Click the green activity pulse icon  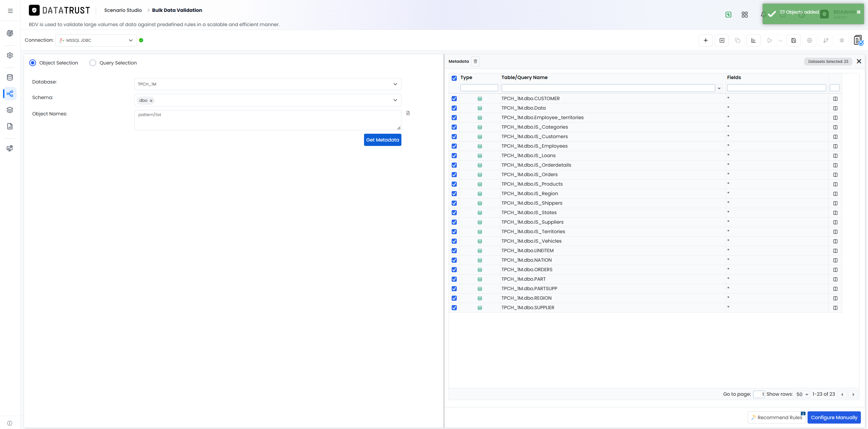pyautogui.click(x=728, y=15)
